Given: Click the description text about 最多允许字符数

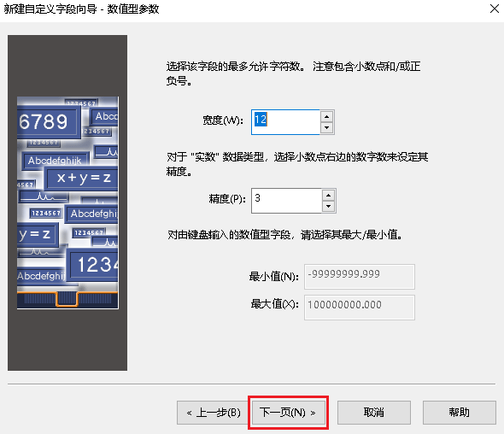Looking at the screenshot, I should tap(293, 73).
